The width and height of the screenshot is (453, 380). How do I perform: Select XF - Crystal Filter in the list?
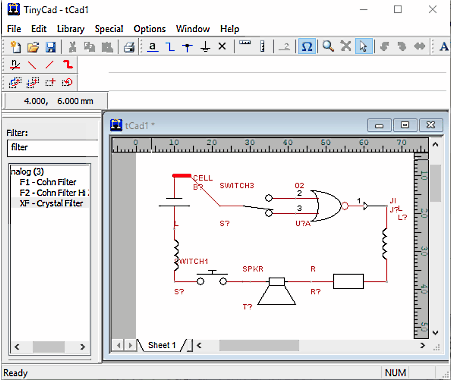(x=51, y=203)
